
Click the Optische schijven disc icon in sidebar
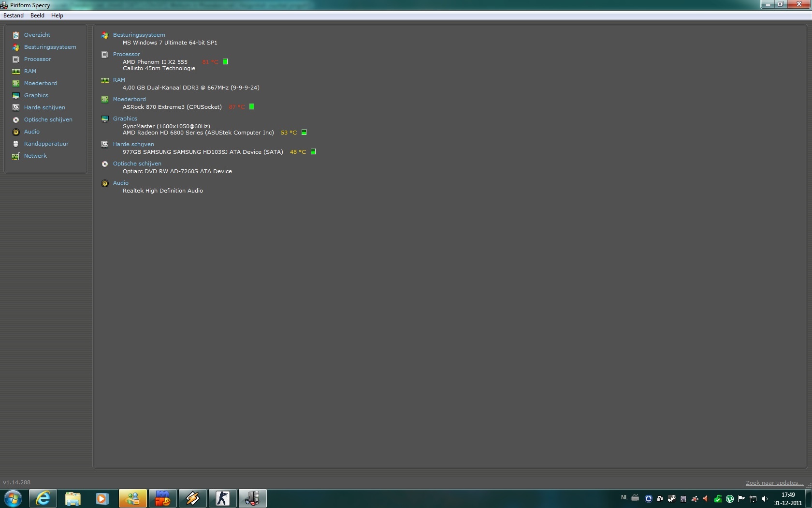coord(16,120)
